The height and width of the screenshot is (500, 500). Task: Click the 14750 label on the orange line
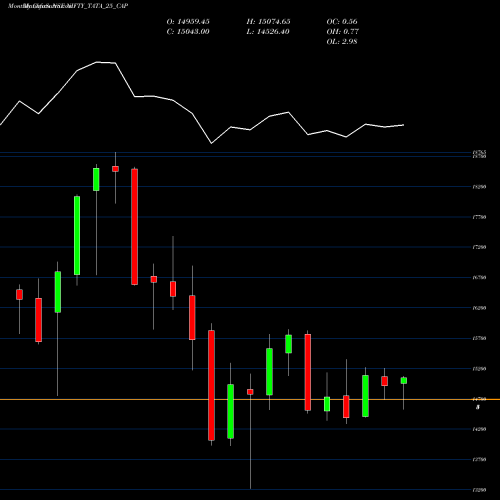click(479, 399)
